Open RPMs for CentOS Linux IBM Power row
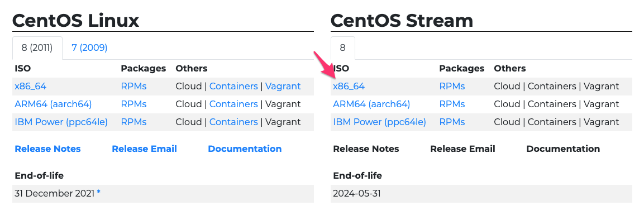 (x=133, y=122)
